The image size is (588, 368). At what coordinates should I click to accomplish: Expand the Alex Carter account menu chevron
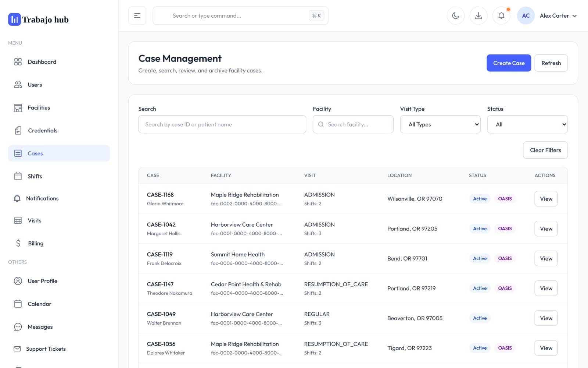(574, 16)
